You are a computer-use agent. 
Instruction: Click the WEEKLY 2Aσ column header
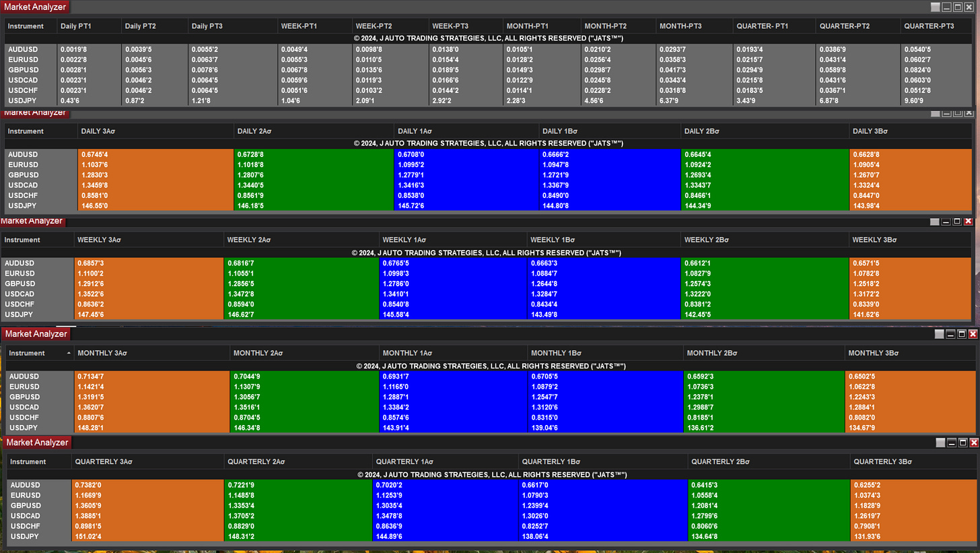[301, 240]
